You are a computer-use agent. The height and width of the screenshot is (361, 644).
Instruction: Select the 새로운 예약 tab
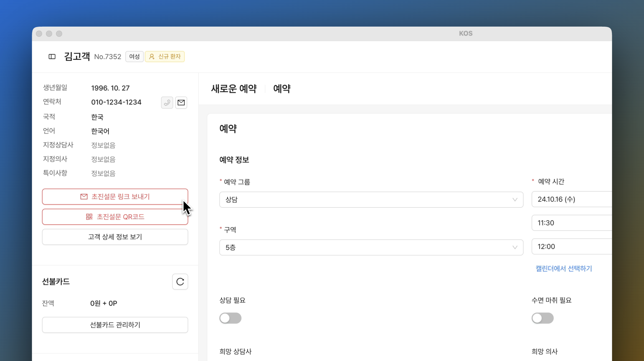pyautogui.click(x=234, y=89)
